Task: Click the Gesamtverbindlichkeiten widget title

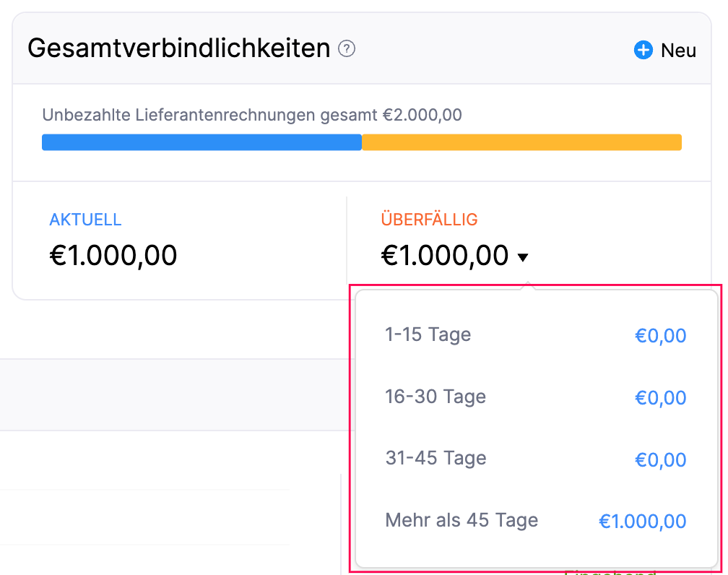Action: (x=178, y=49)
